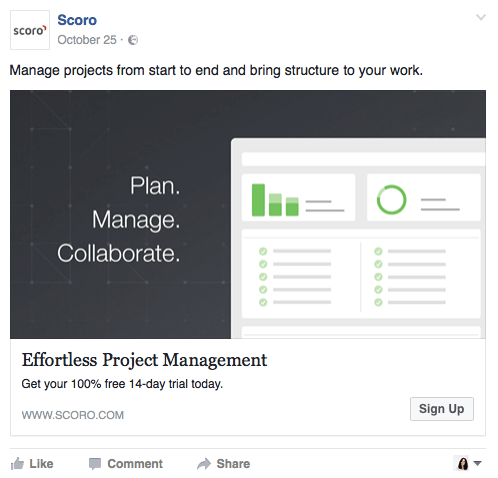Click the green donut chart graphic
Image resolution: width=498 pixels, height=478 pixels.
[391, 200]
